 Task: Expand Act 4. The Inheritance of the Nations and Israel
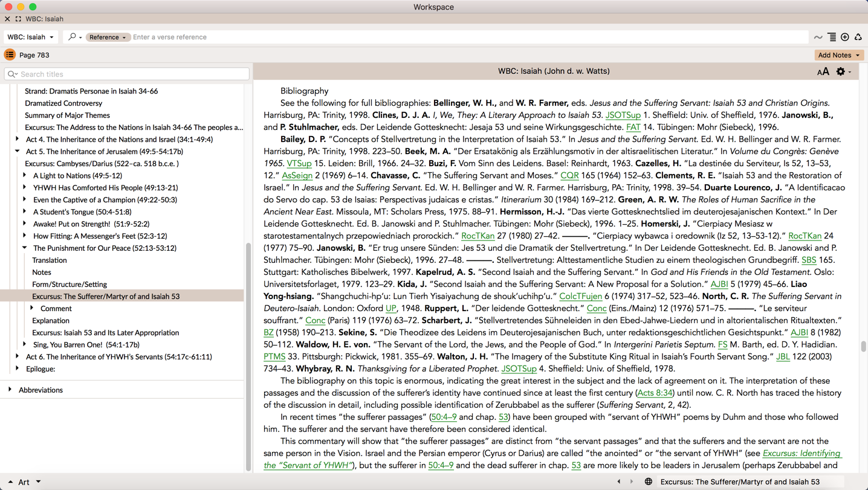pyautogui.click(x=17, y=139)
